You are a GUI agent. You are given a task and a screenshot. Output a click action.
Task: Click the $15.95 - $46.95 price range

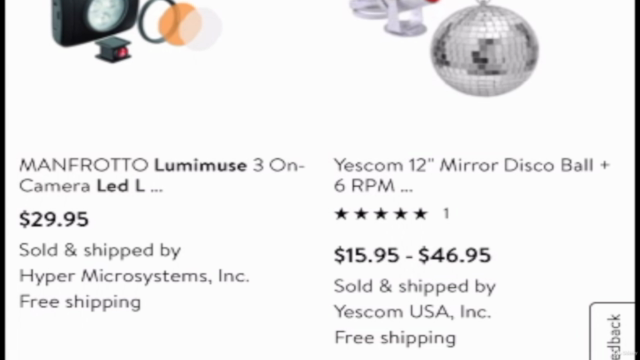point(412,256)
